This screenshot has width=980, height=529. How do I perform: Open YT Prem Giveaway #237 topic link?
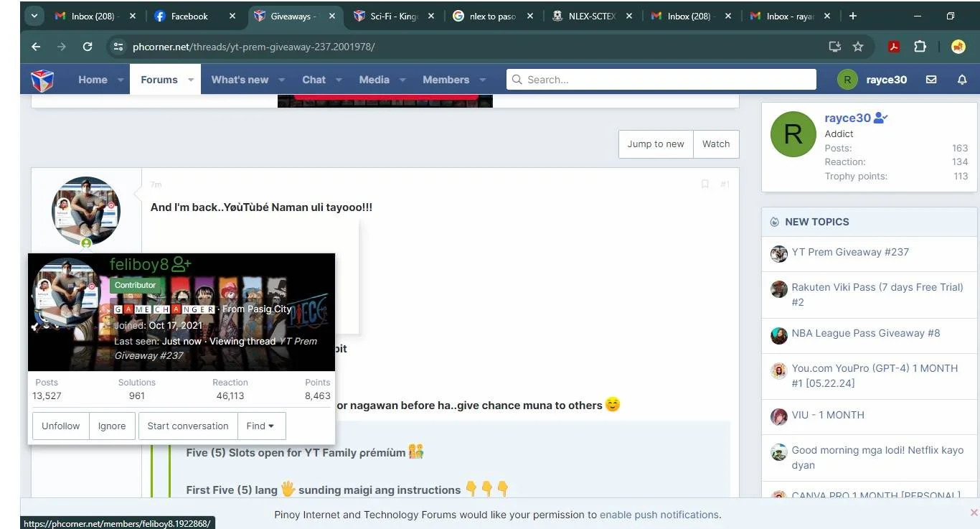[x=850, y=252]
